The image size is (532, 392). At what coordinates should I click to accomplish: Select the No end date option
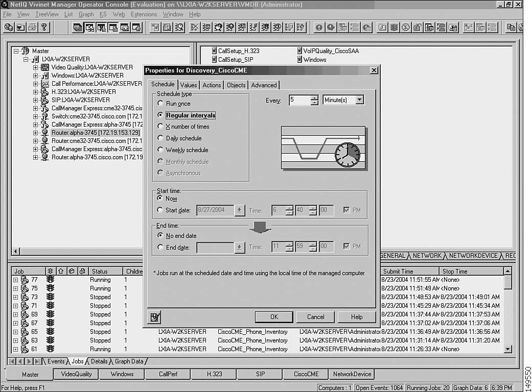tap(160, 235)
